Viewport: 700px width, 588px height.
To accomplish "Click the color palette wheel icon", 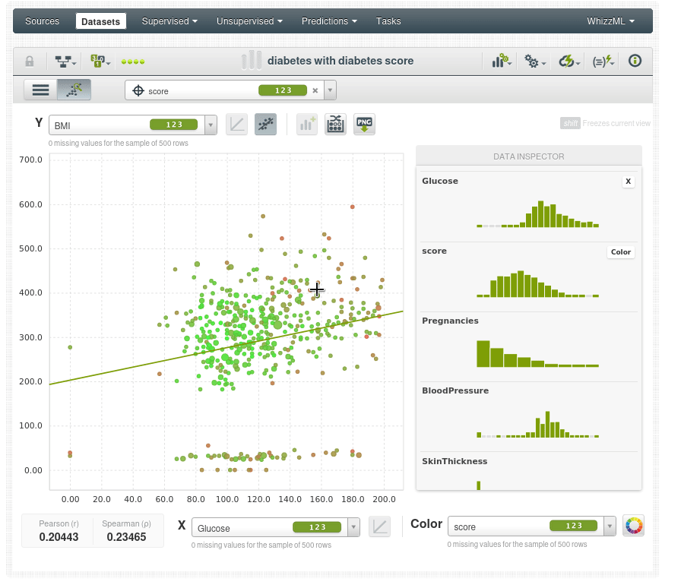I will point(633,526).
